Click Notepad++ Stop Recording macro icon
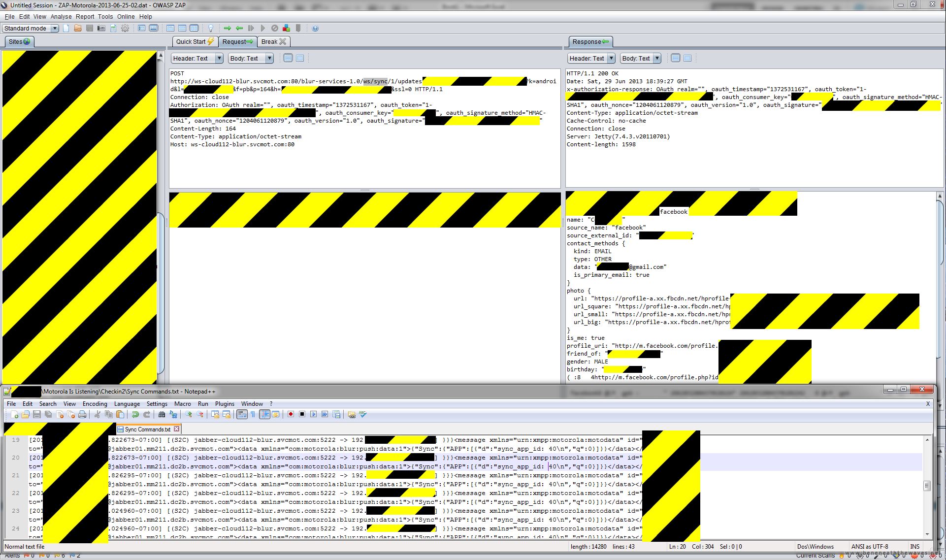The image size is (946, 560). click(302, 415)
